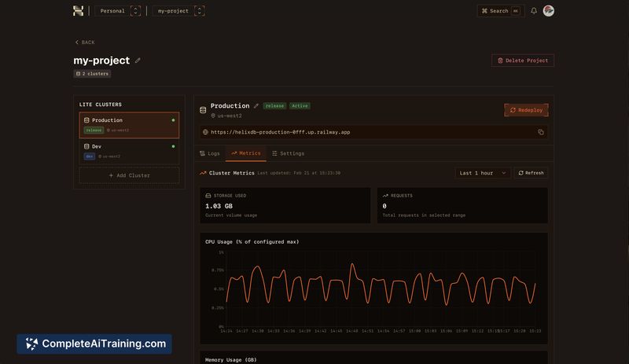Open the notifications bell
629x364 pixels.
click(534, 11)
